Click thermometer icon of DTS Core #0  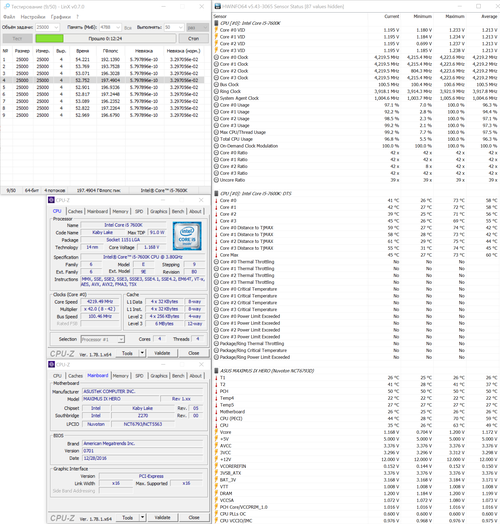(x=216, y=201)
